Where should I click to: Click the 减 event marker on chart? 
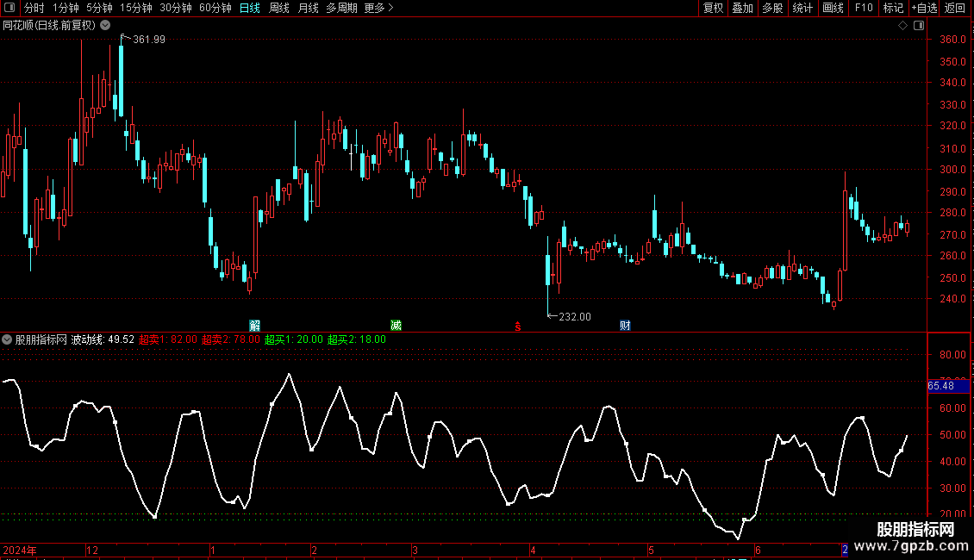(x=396, y=326)
